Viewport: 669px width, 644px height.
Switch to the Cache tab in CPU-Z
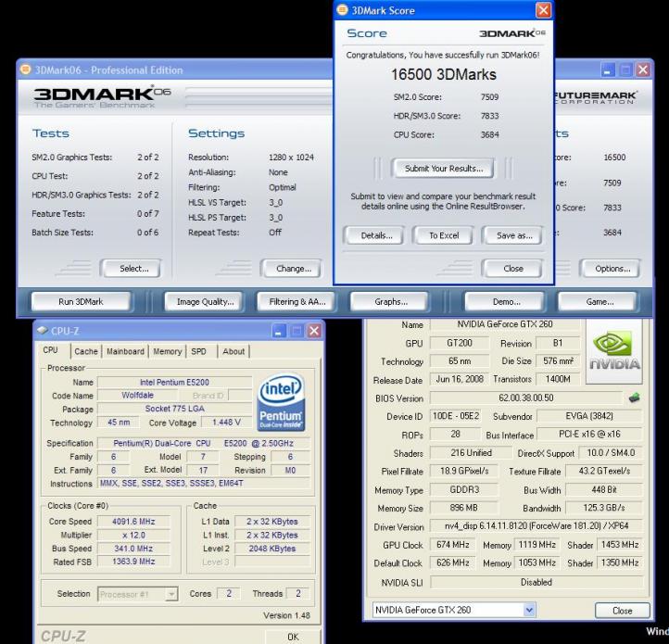tap(86, 351)
